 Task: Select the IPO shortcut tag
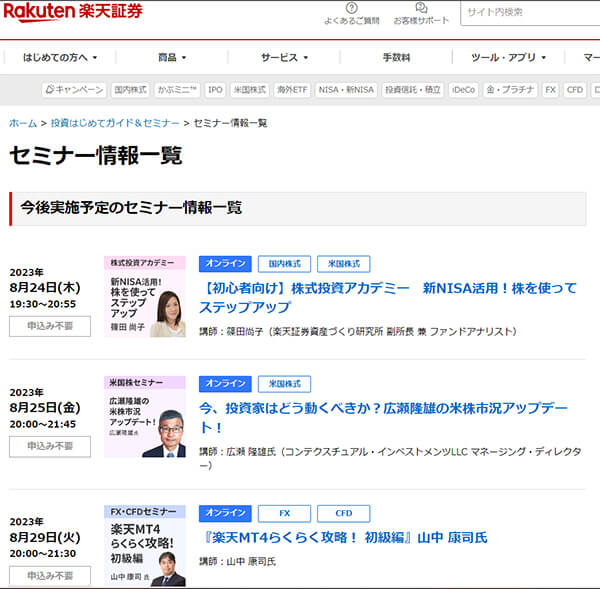[215, 90]
